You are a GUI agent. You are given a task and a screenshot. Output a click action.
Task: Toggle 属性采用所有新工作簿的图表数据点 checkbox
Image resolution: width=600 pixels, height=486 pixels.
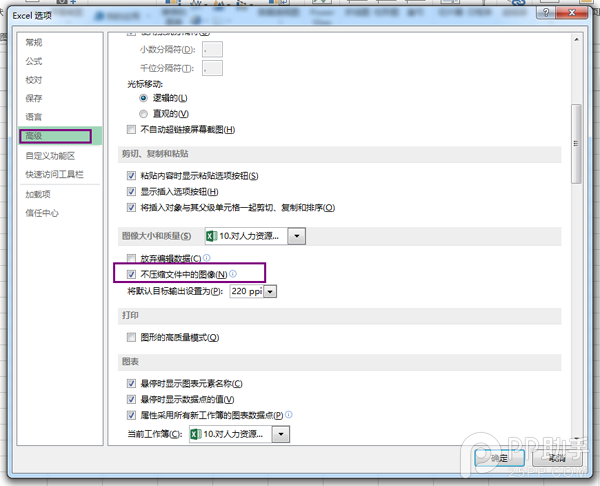[131, 415]
